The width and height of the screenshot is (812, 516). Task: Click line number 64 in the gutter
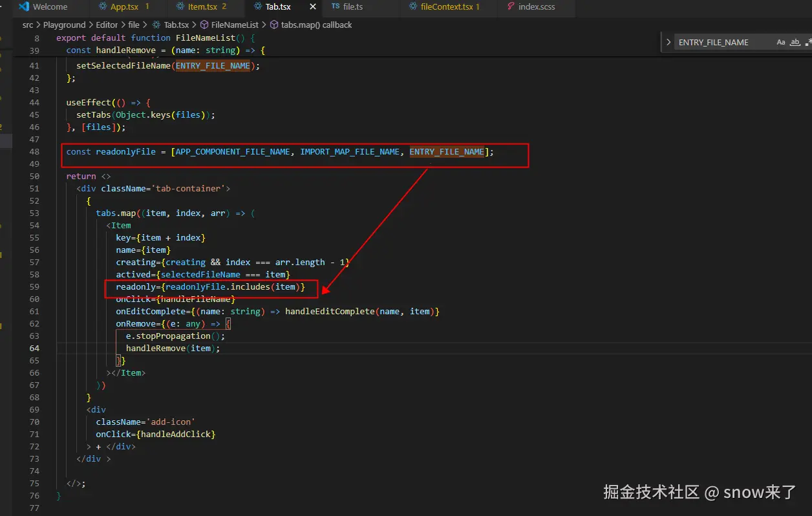pos(34,348)
